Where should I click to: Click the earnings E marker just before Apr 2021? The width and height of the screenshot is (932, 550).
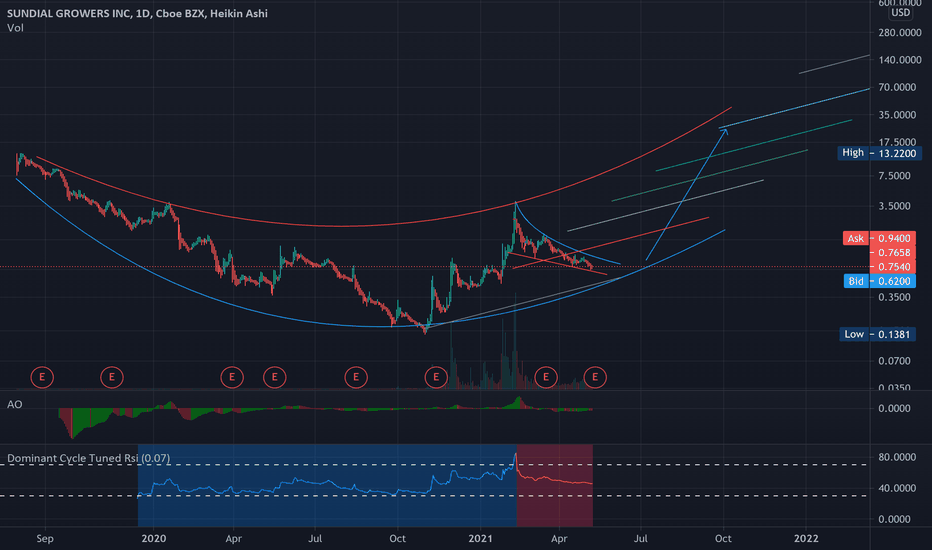coord(546,377)
